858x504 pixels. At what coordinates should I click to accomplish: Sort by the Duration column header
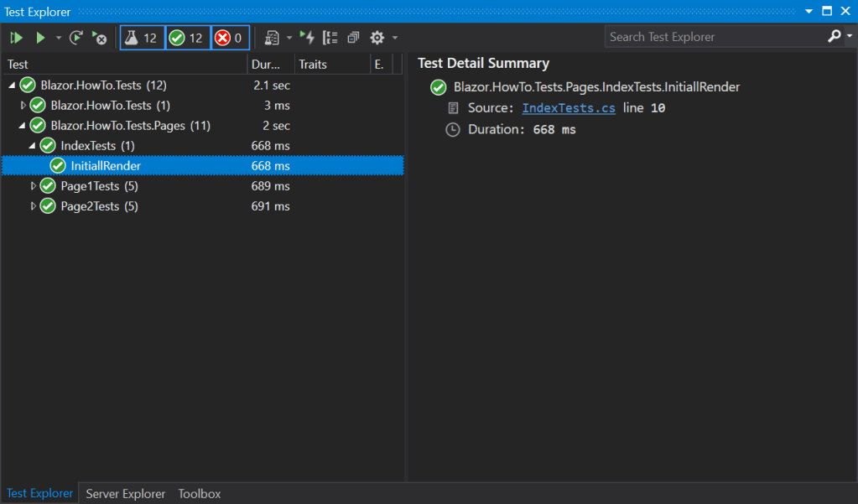tap(271, 65)
